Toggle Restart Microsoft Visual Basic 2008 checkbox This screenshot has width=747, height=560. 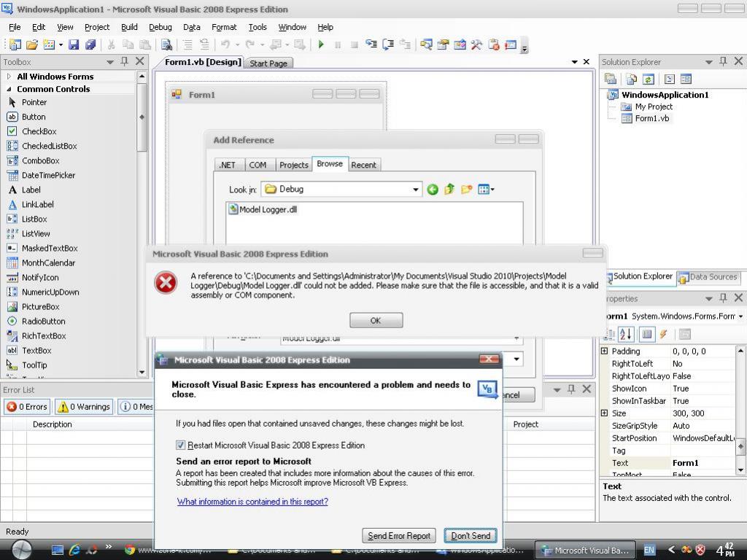point(181,446)
